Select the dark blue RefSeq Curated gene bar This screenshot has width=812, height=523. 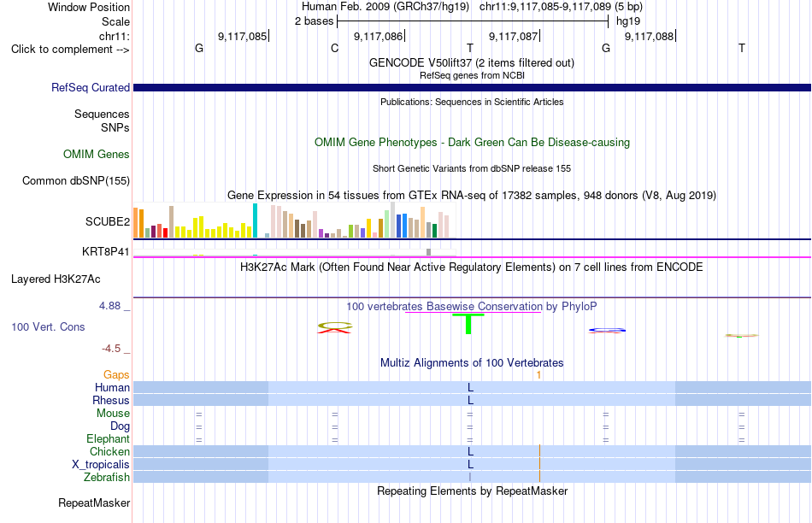coord(472,87)
